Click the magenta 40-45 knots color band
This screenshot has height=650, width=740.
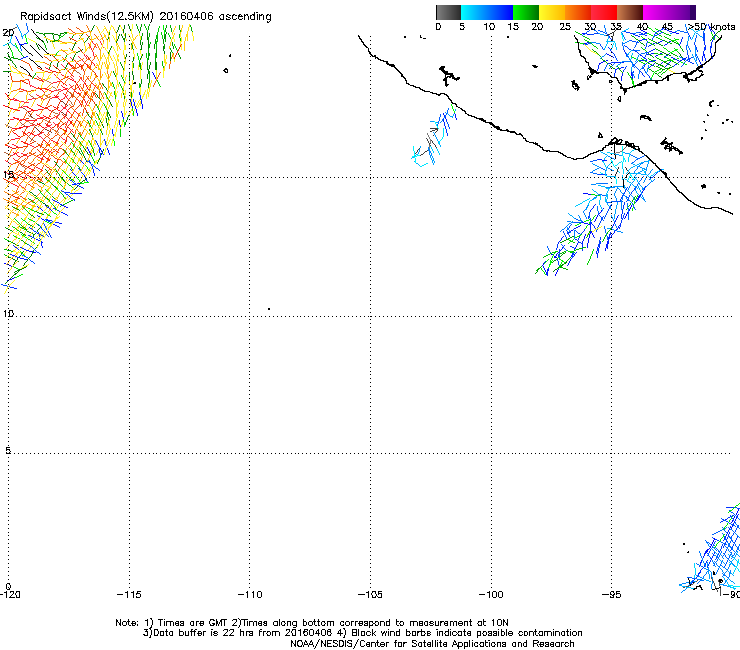pyautogui.click(x=656, y=12)
